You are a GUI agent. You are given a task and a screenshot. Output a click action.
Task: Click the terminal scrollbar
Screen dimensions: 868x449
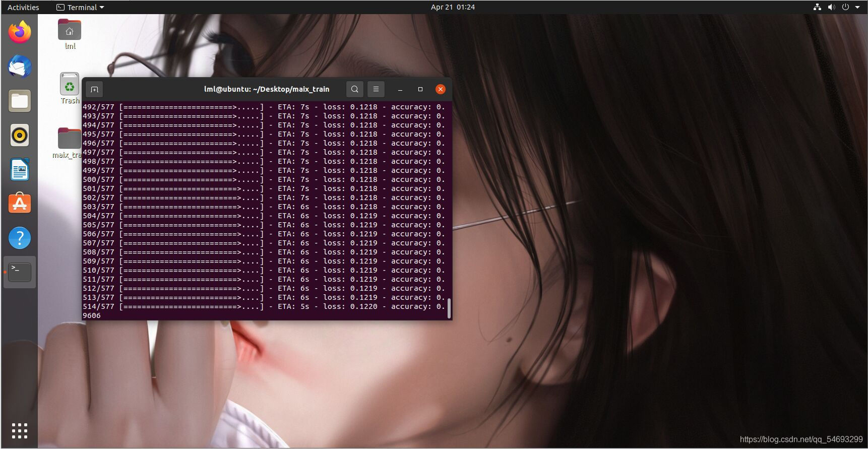pyautogui.click(x=449, y=307)
